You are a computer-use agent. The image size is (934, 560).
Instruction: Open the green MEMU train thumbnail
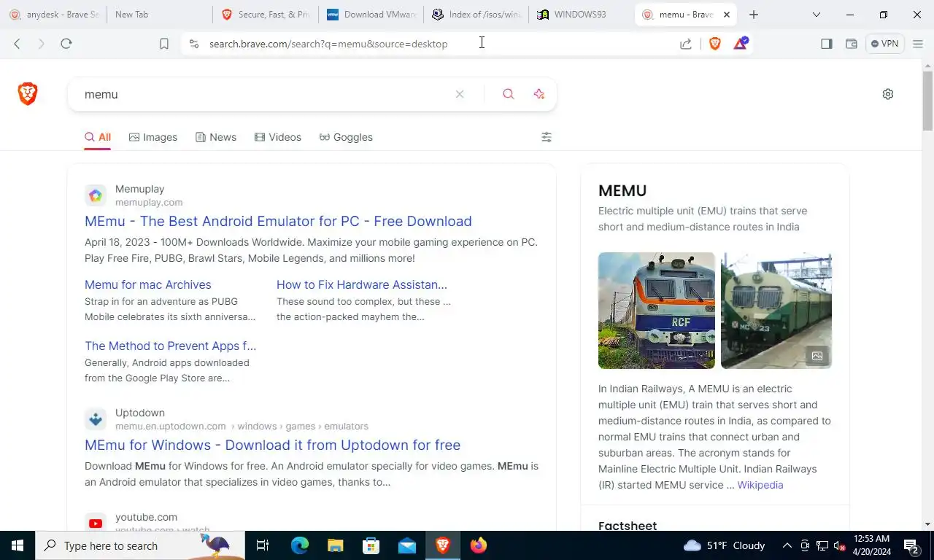[776, 311]
